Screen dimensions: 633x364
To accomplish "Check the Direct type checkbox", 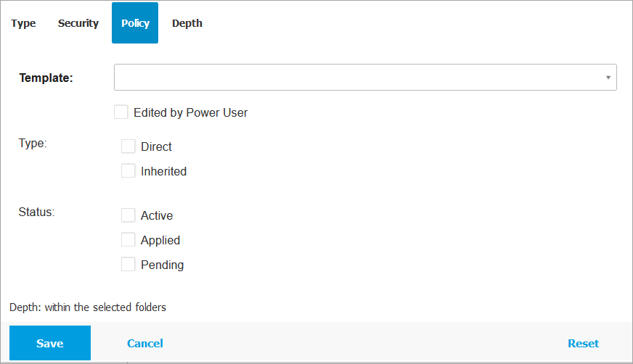I will click(128, 146).
